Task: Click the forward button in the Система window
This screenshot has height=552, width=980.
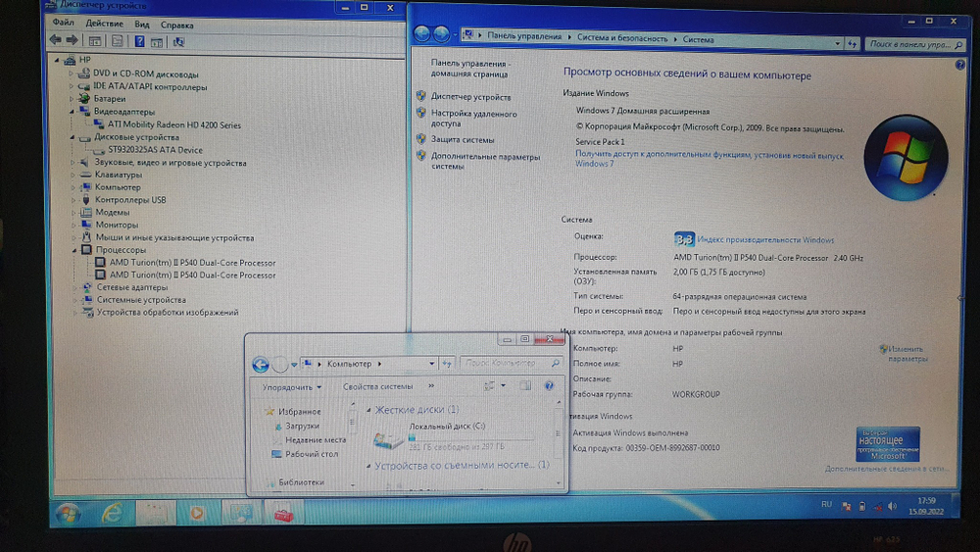Action: (x=441, y=34)
